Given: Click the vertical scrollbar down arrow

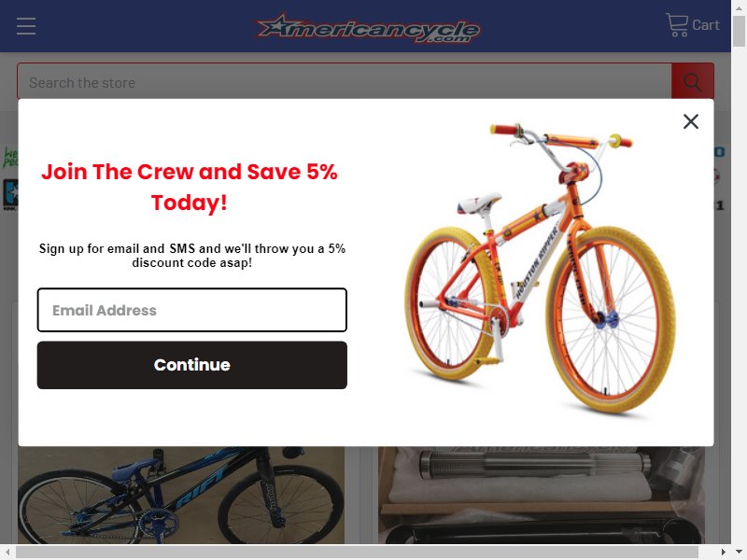Looking at the screenshot, I should pos(739,552).
